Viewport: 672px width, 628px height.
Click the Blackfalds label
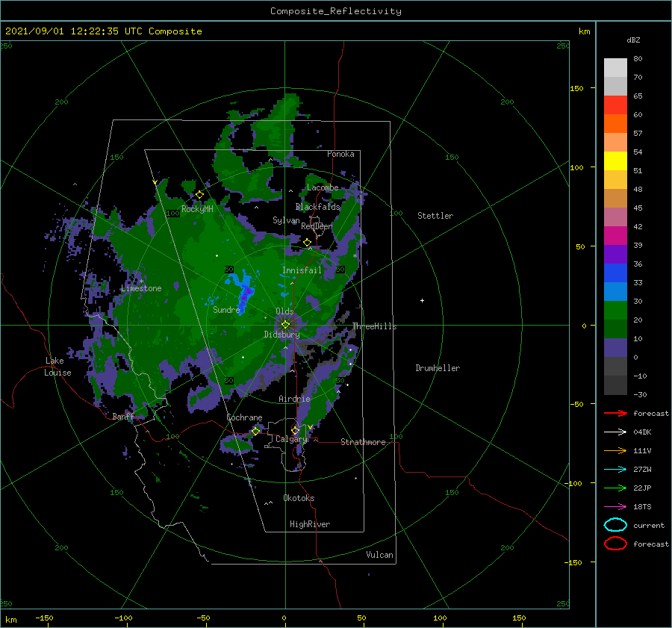(x=317, y=207)
